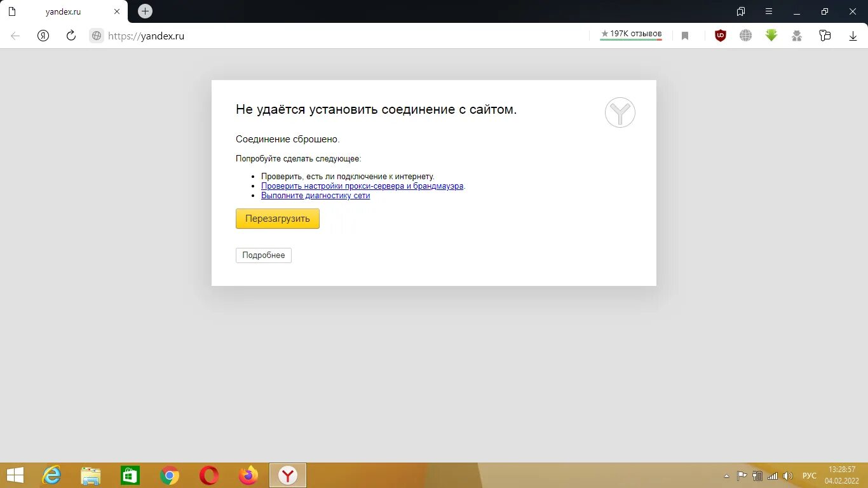Open the grey globe extension
Screen dimensions: 868x488
click(746, 36)
